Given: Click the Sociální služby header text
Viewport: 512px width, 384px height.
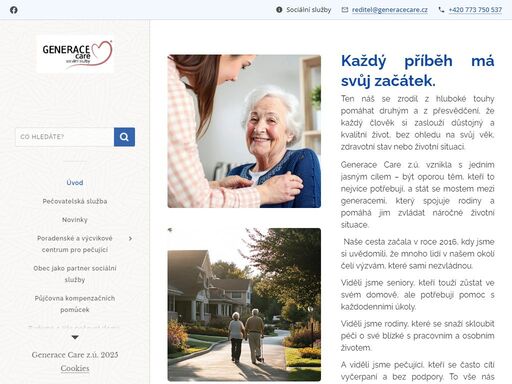Looking at the screenshot, I should coord(309,10).
